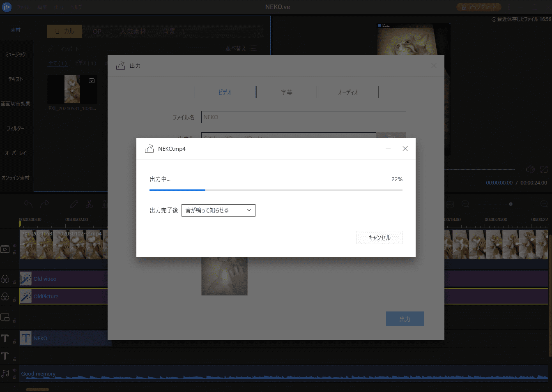Select the PXL_20210531 video clip on timeline
The height and width of the screenshot is (392, 552).
click(x=64, y=244)
